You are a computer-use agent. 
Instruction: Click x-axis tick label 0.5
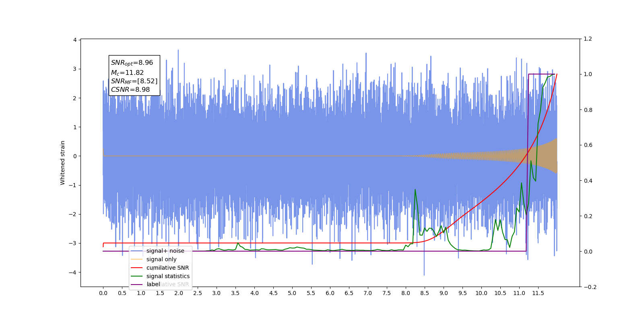[x=122, y=293]
